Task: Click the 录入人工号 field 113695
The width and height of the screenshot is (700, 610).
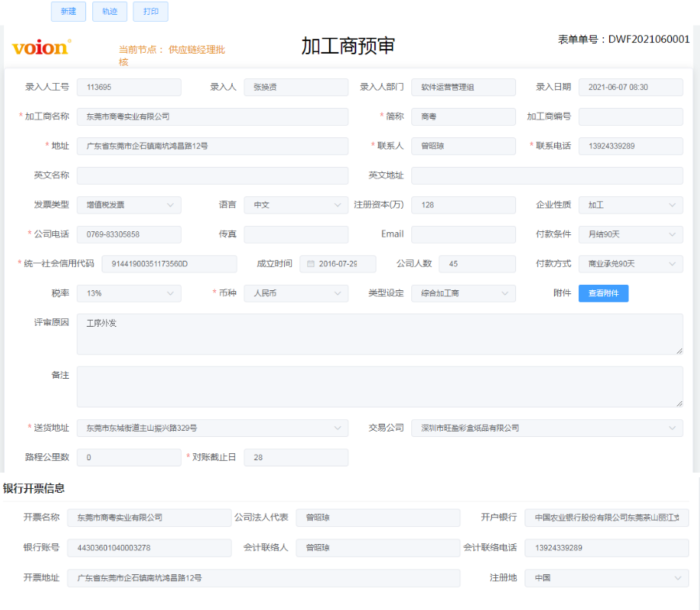Action: [x=129, y=87]
